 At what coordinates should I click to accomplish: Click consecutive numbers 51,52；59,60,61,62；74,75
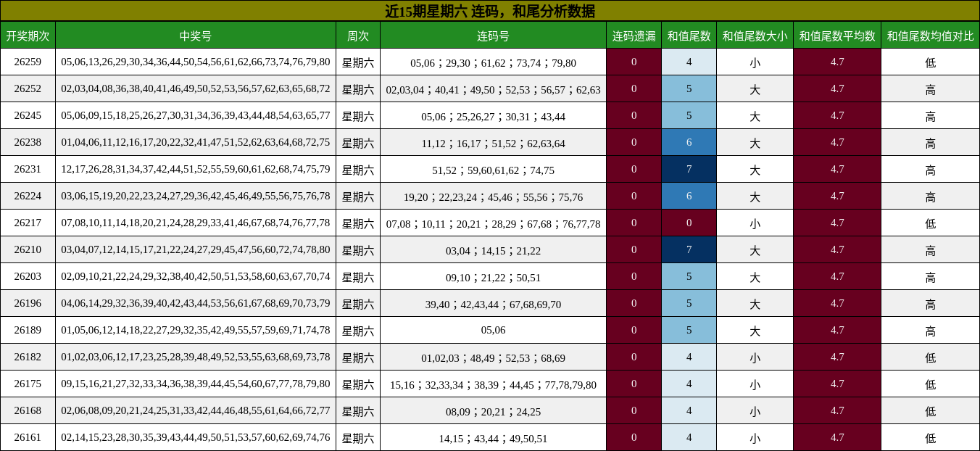pos(493,169)
